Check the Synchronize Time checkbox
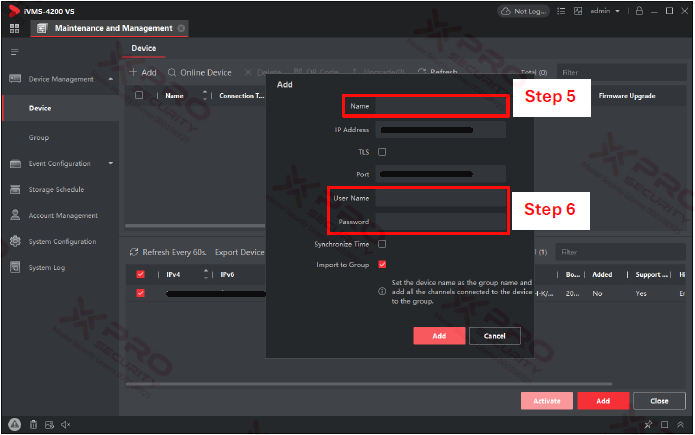 click(x=382, y=244)
